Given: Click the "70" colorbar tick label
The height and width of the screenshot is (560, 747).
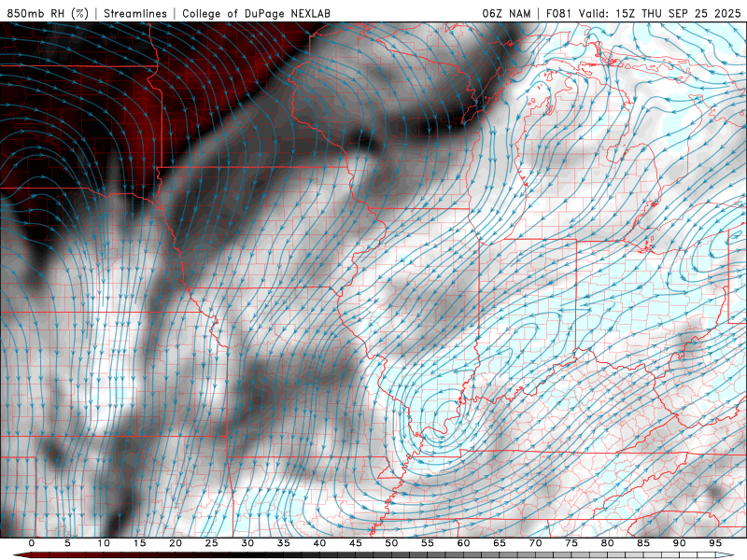Looking at the screenshot, I should pos(535,543).
